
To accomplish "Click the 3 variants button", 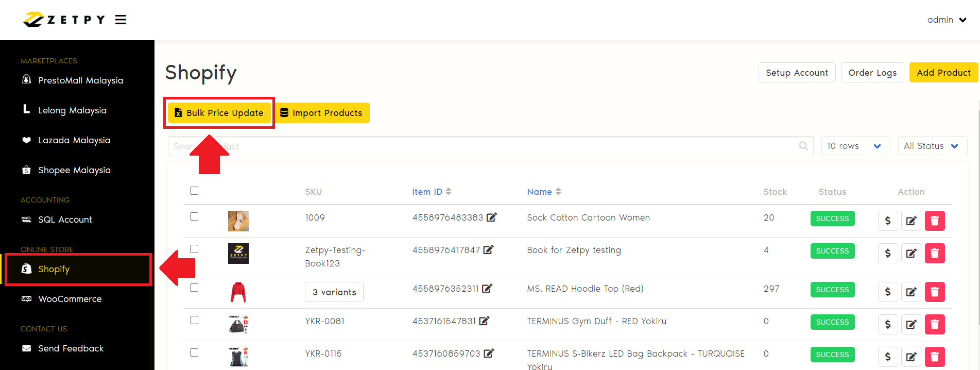I will point(334,292).
